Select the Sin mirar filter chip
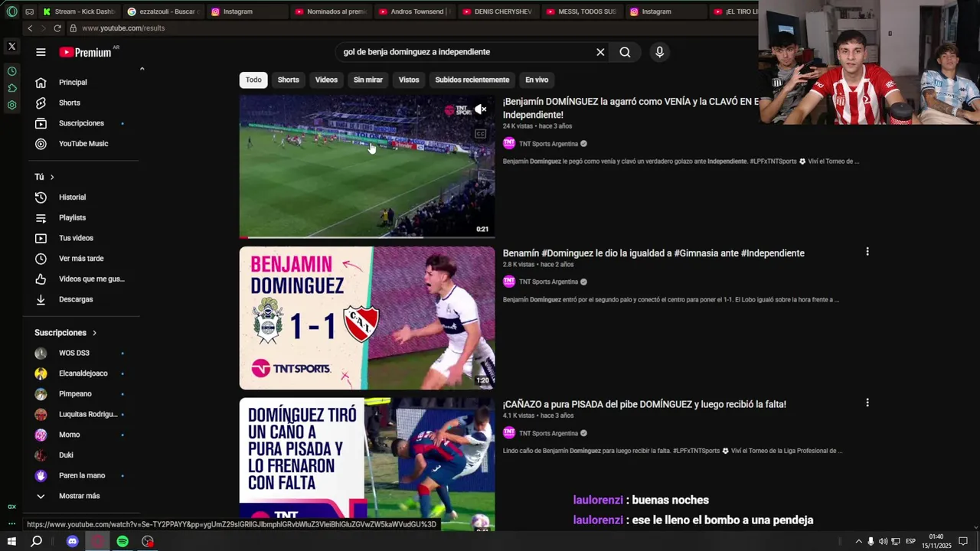The width and height of the screenshot is (980, 551). click(x=367, y=80)
